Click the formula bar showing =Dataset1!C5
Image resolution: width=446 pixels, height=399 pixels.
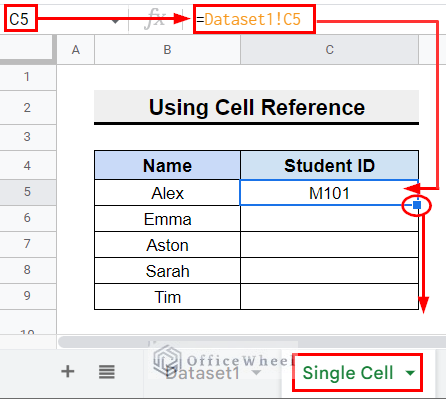coord(253,19)
